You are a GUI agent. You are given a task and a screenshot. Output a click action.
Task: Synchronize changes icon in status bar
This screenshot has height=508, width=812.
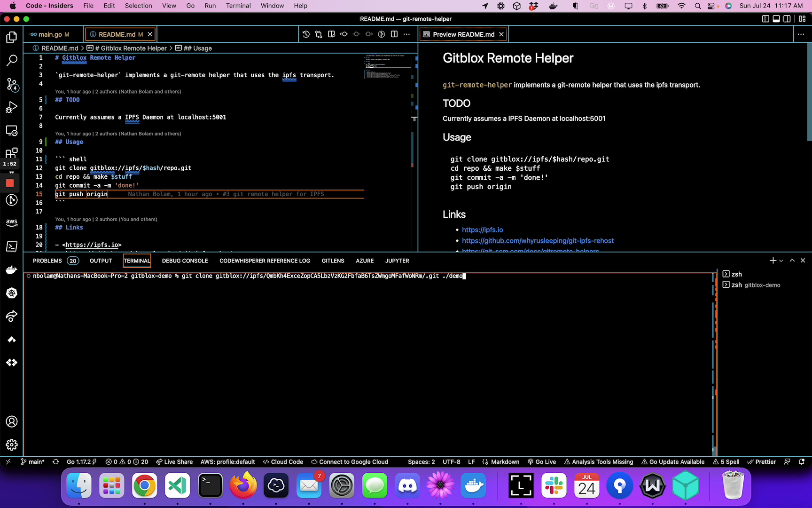click(56, 462)
